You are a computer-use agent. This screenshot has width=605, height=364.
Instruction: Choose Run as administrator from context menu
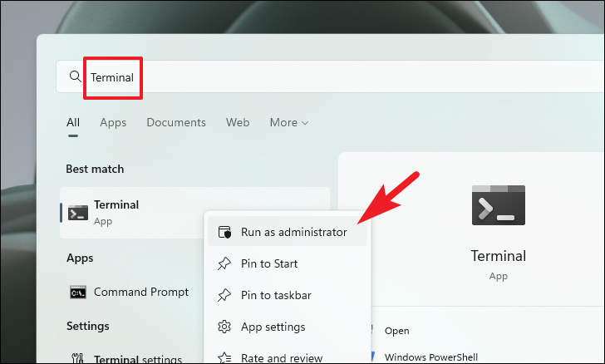tap(287, 232)
